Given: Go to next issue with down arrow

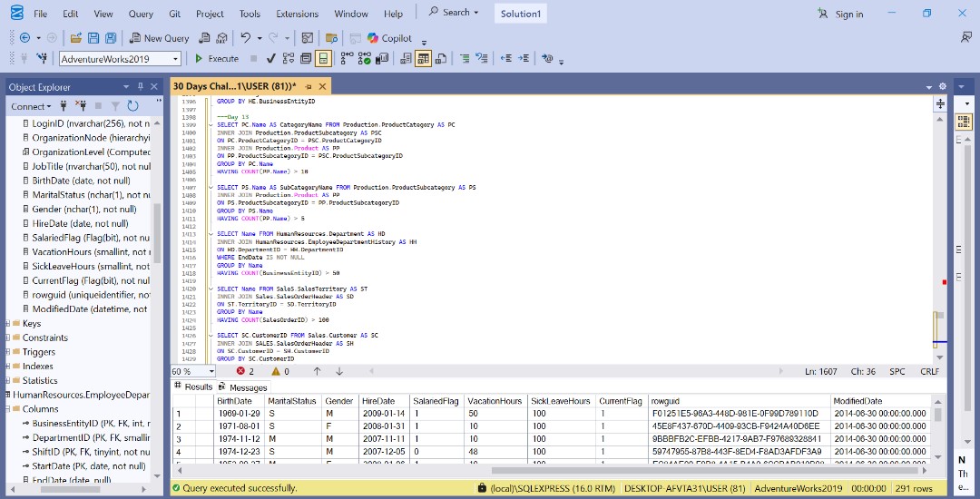Looking at the screenshot, I should coord(339,371).
